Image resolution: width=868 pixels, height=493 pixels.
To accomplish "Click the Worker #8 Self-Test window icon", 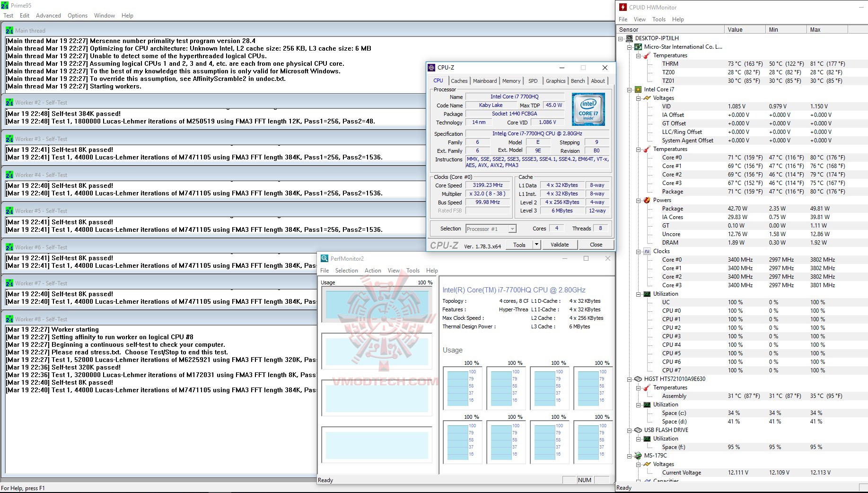I will coord(10,319).
